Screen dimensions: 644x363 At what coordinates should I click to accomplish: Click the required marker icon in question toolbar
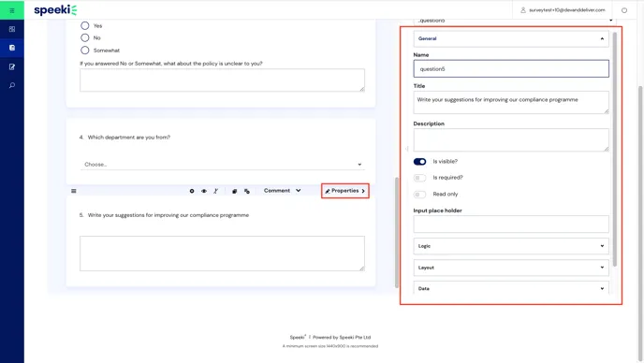pos(191,191)
